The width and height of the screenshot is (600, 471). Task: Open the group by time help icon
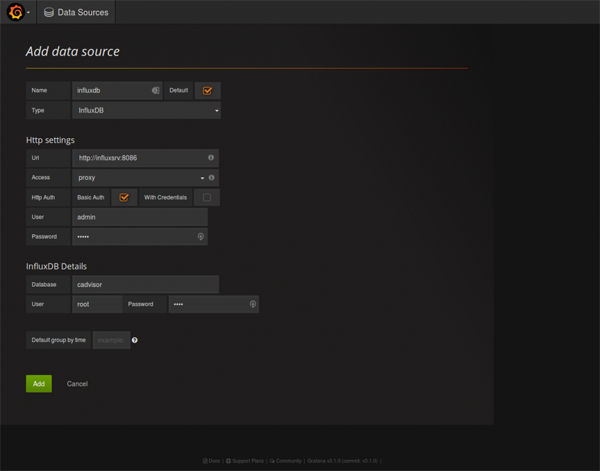(x=135, y=340)
